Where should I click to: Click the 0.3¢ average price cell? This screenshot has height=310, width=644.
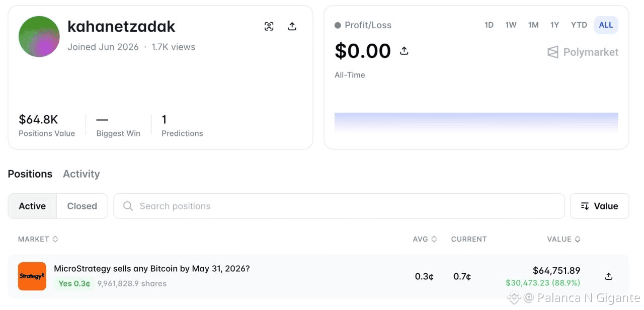tap(424, 276)
